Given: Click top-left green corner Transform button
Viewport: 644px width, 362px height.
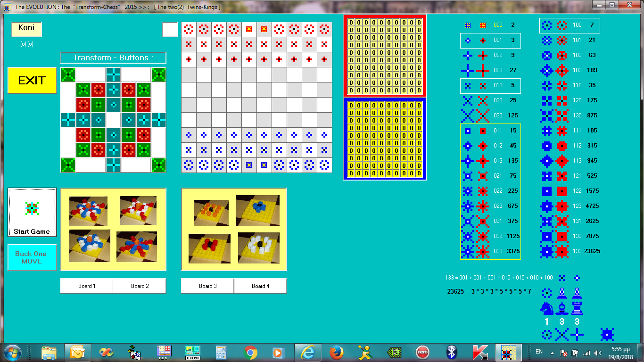Looking at the screenshot, I should (x=68, y=74).
